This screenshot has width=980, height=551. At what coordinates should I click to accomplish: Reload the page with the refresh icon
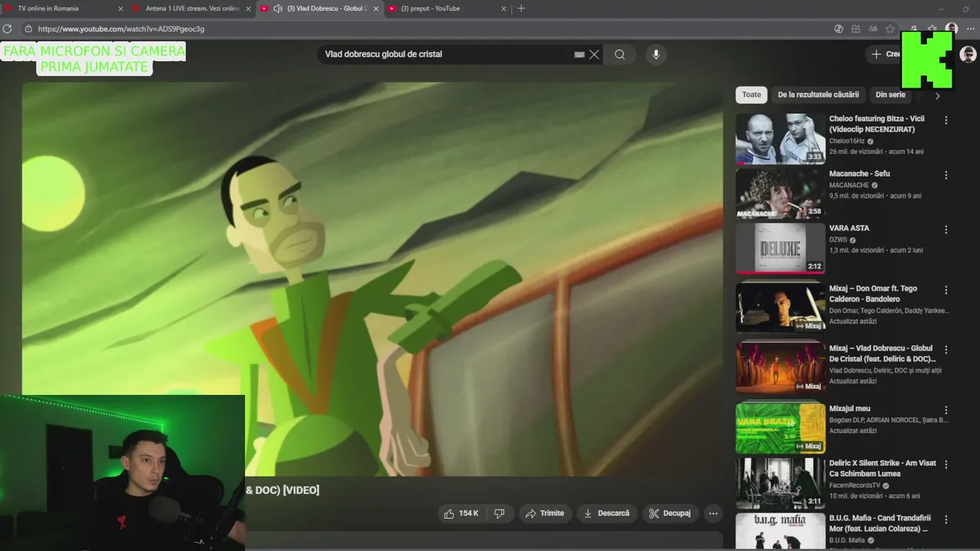coord(8,29)
